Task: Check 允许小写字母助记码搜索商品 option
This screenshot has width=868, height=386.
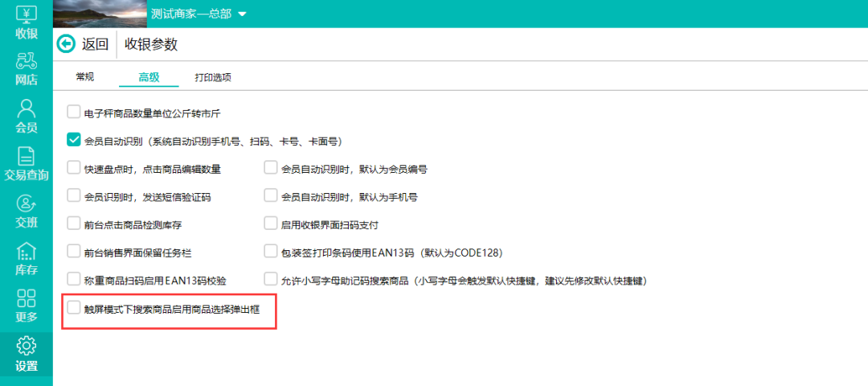Action: [x=271, y=280]
